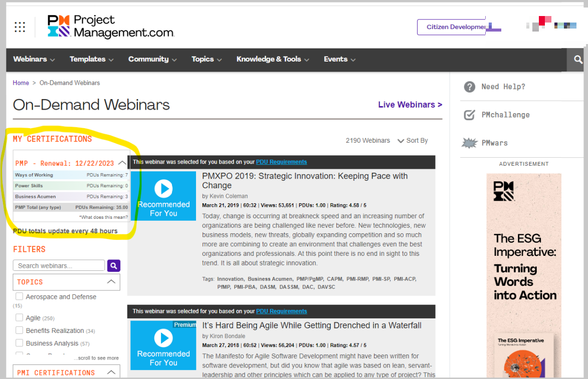Click the CAPM tag
This screenshot has width=588, height=379.
coord(334,279)
